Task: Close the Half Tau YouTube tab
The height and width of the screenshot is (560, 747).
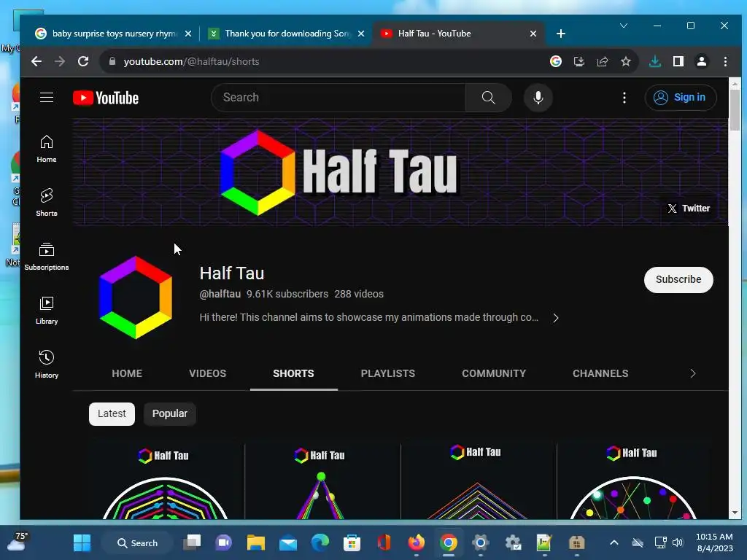Action: pos(533,34)
